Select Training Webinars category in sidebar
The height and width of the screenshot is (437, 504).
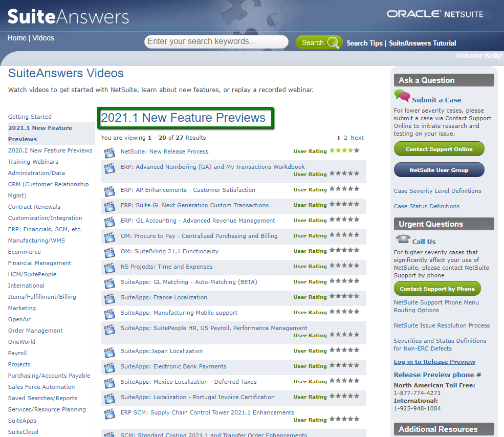[33, 162]
